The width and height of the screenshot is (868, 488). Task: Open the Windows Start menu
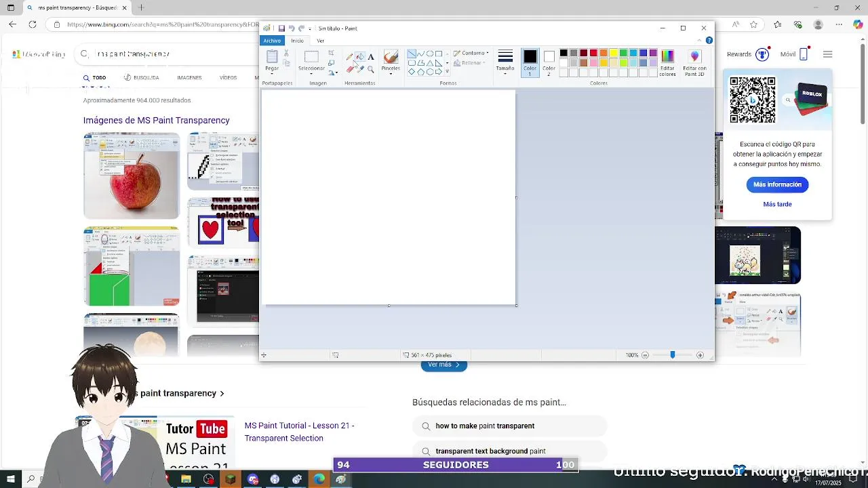click(x=10, y=479)
